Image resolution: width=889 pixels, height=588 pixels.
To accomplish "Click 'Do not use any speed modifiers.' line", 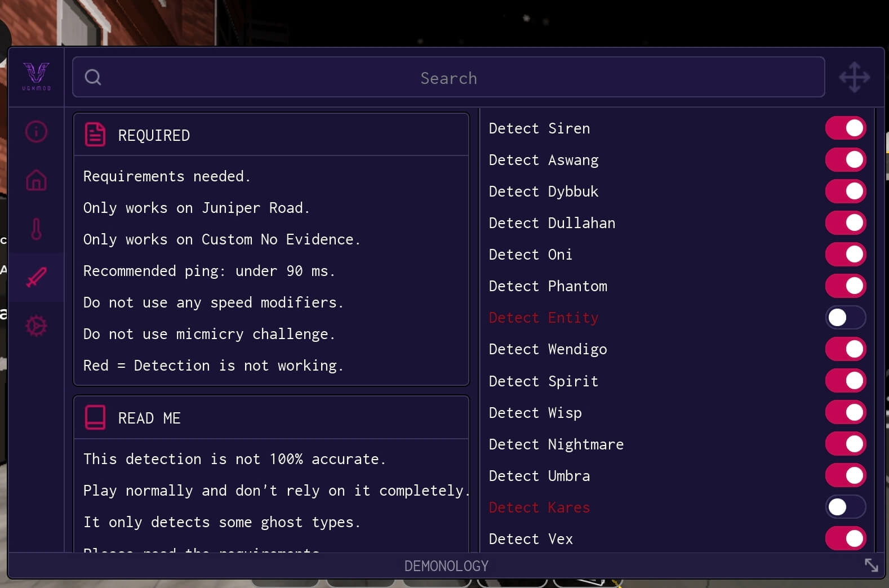I will (213, 302).
